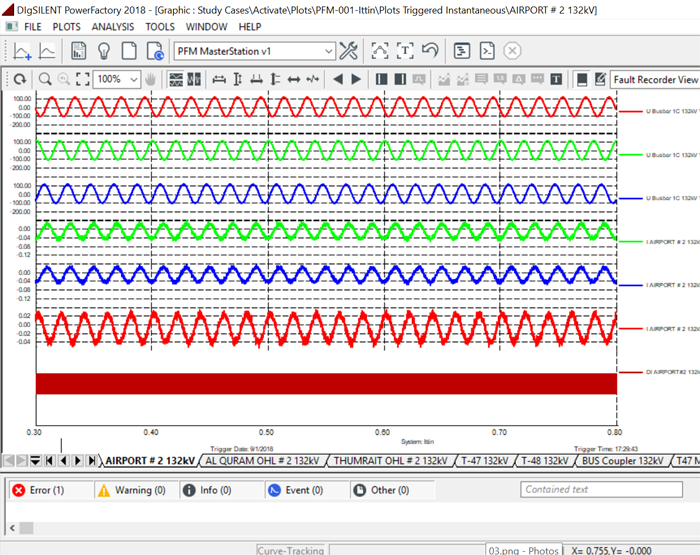Click the lightbulb icon in top toolbar
This screenshot has height=555, width=700.
102,51
